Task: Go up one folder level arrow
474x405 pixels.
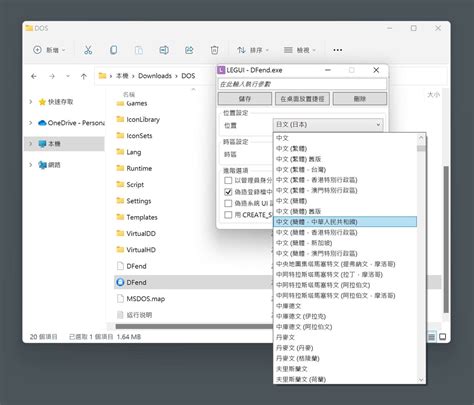Action: pos(84,76)
